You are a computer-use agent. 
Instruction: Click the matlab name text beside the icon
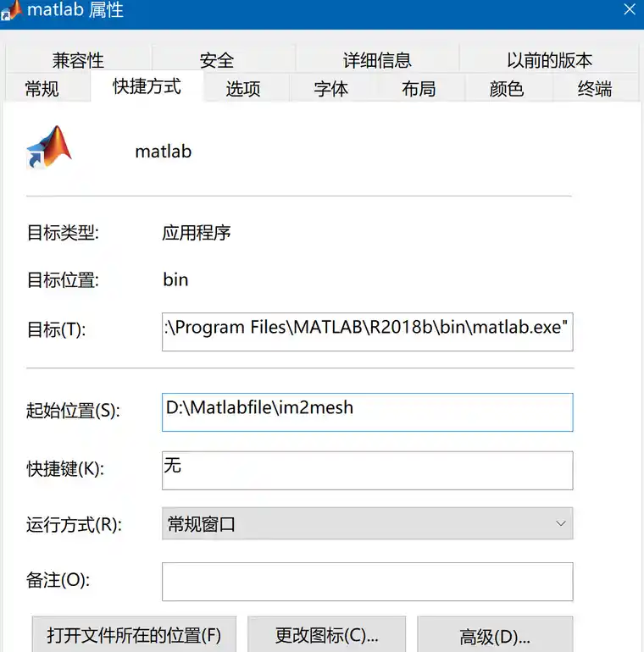[x=164, y=152]
